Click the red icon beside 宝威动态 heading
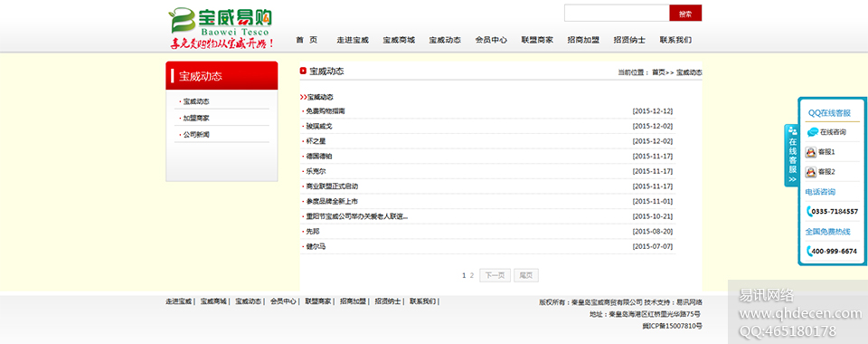 pos(304,71)
